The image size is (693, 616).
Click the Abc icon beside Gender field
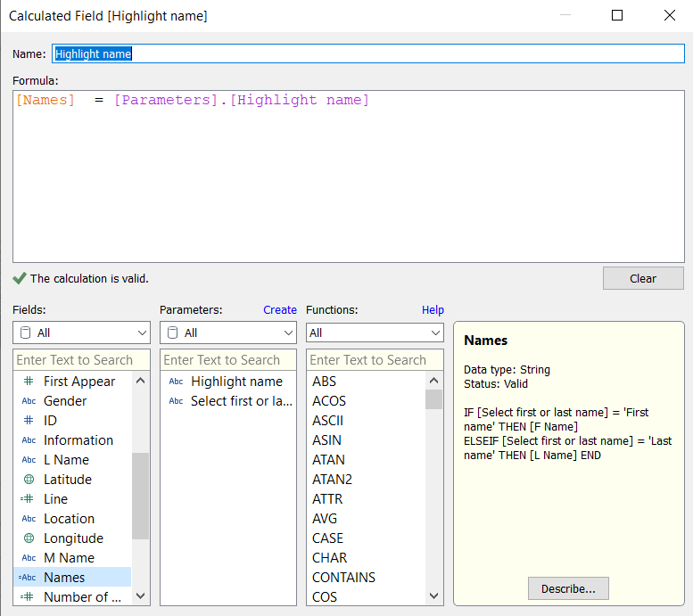pyautogui.click(x=29, y=401)
